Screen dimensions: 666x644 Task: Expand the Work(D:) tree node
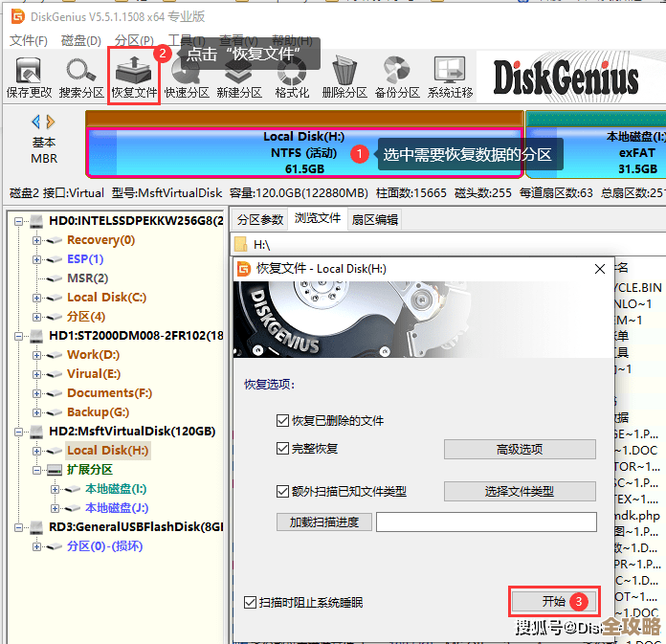pos(36,355)
